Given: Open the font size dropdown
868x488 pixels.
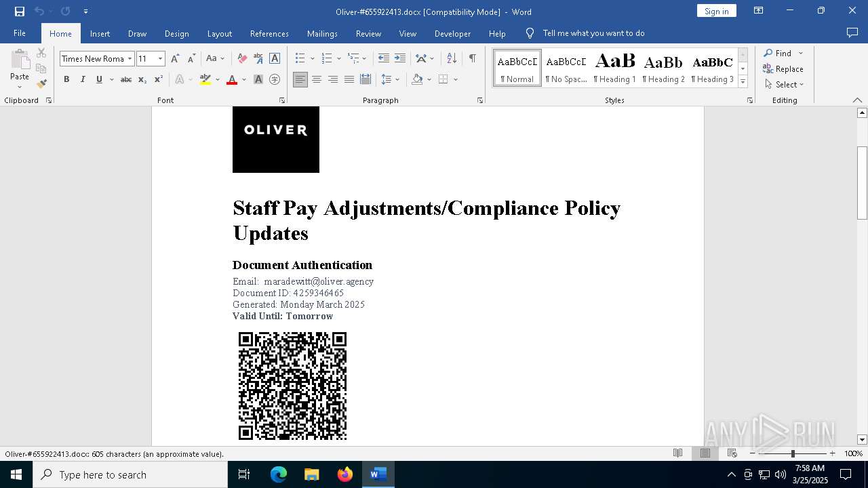Looking at the screenshot, I should click(x=160, y=59).
